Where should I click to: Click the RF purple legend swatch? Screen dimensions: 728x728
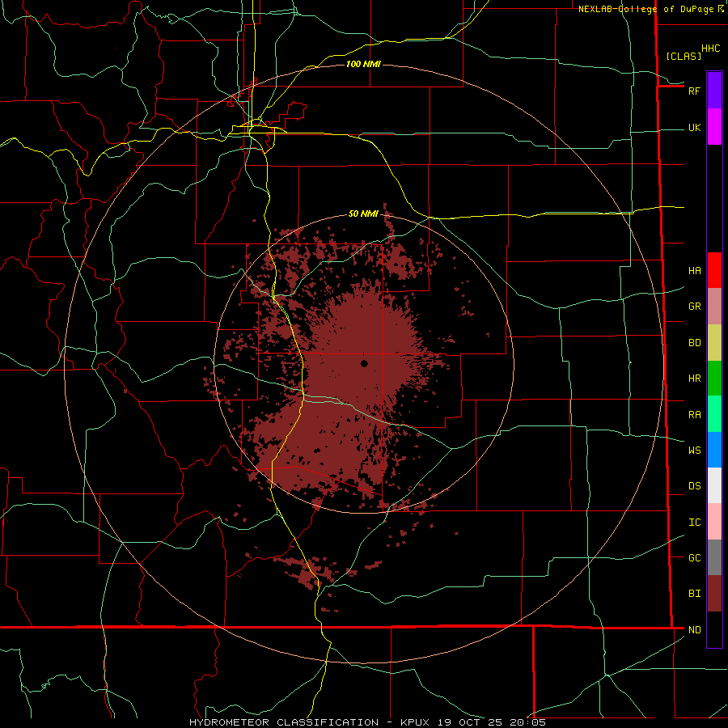(714, 91)
